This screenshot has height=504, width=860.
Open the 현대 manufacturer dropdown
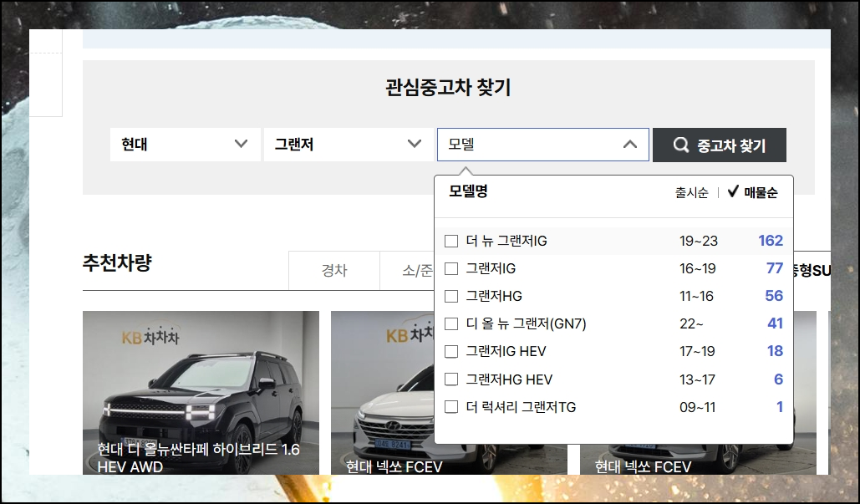coord(186,145)
